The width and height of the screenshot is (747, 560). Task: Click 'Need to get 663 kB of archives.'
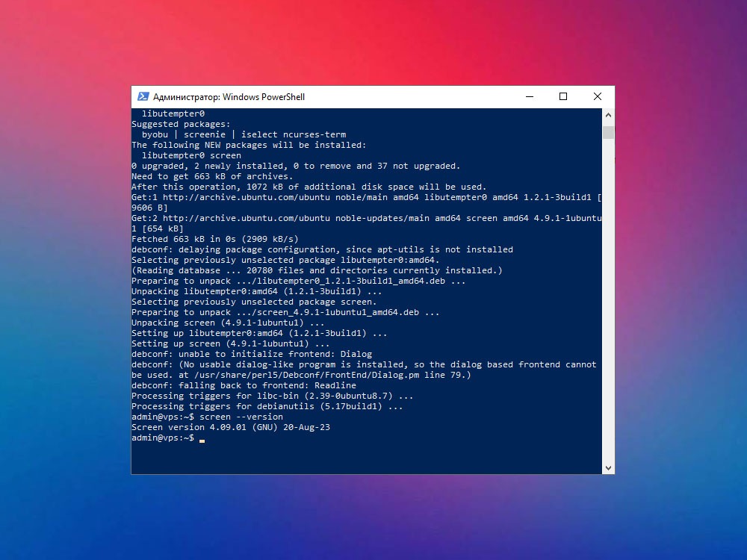pyautogui.click(x=212, y=177)
